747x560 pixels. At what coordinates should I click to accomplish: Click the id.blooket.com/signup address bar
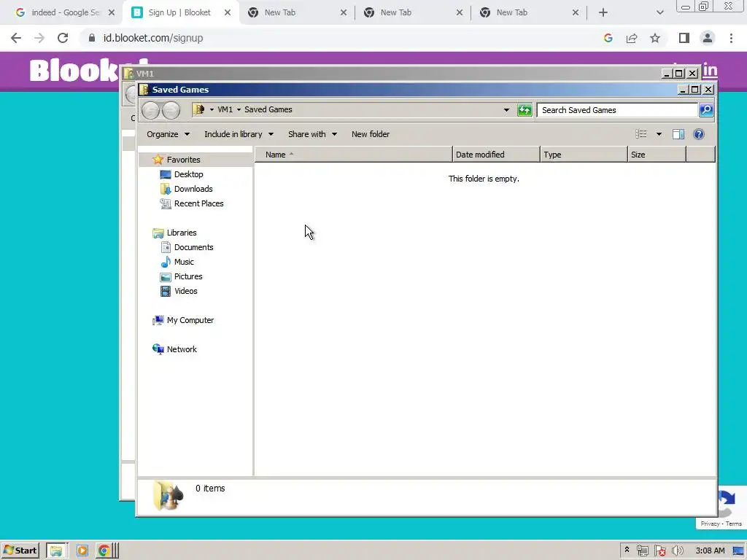[x=153, y=38]
